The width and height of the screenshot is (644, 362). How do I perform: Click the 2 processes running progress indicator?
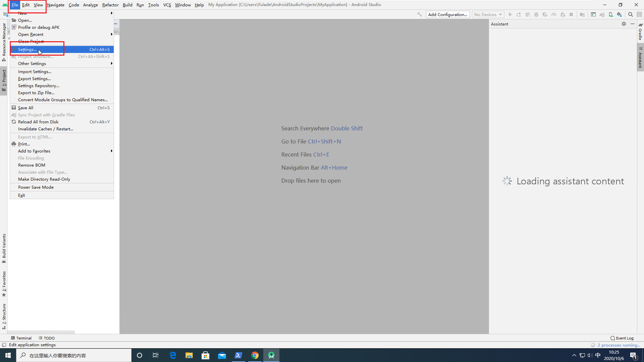click(618, 345)
